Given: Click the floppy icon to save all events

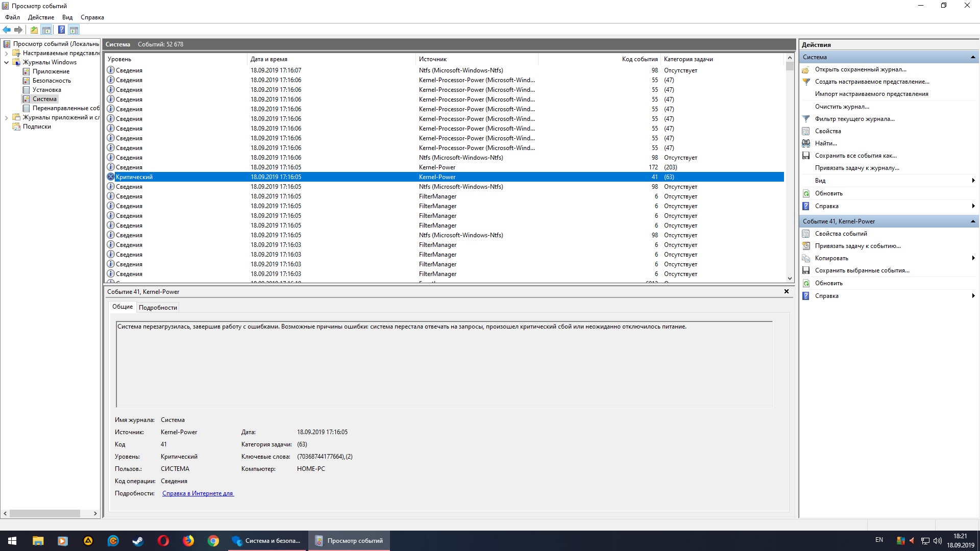Looking at the screenshot, I should 806,156.
